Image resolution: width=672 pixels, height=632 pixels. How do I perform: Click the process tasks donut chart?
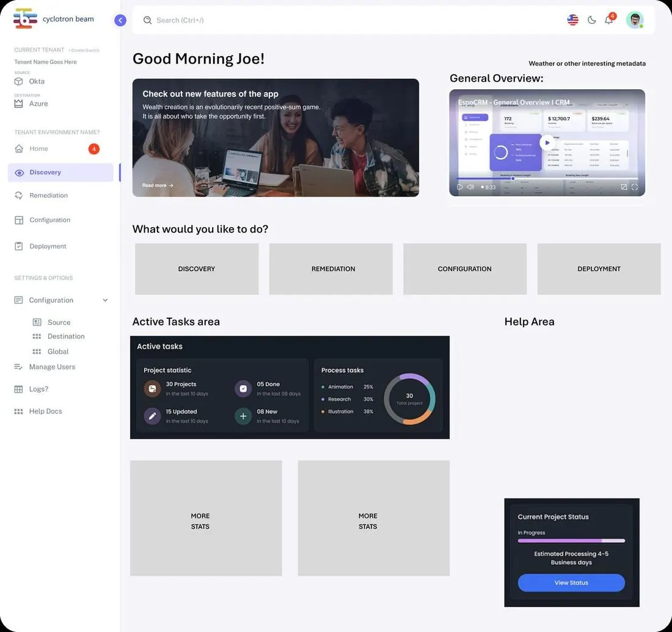410,399
